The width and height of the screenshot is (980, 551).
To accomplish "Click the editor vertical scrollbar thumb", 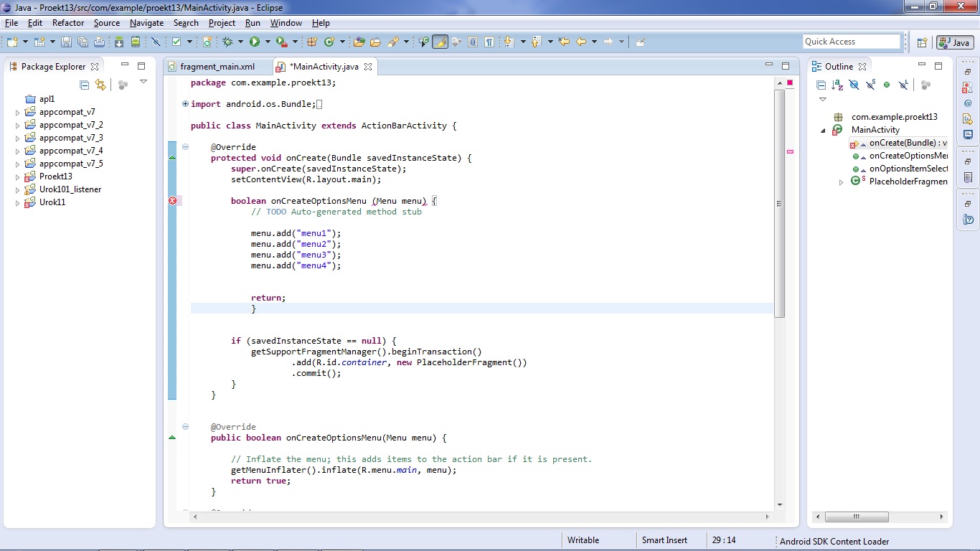I will click(780, 203).
